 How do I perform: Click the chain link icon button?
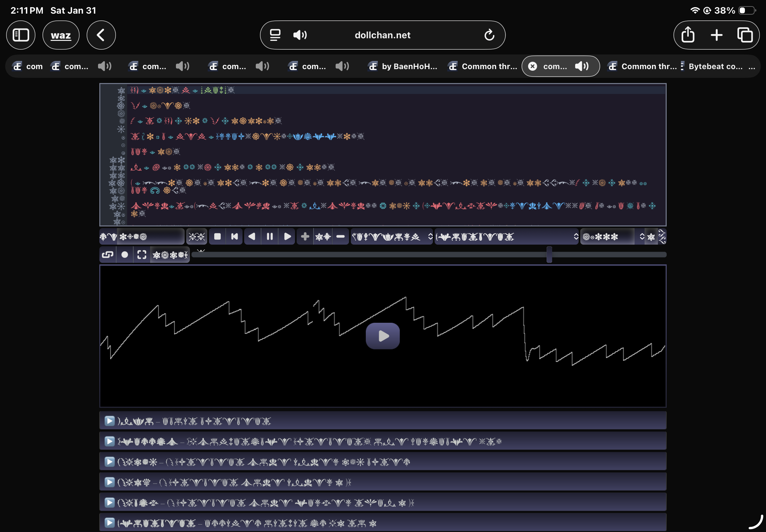coord(108,255)
